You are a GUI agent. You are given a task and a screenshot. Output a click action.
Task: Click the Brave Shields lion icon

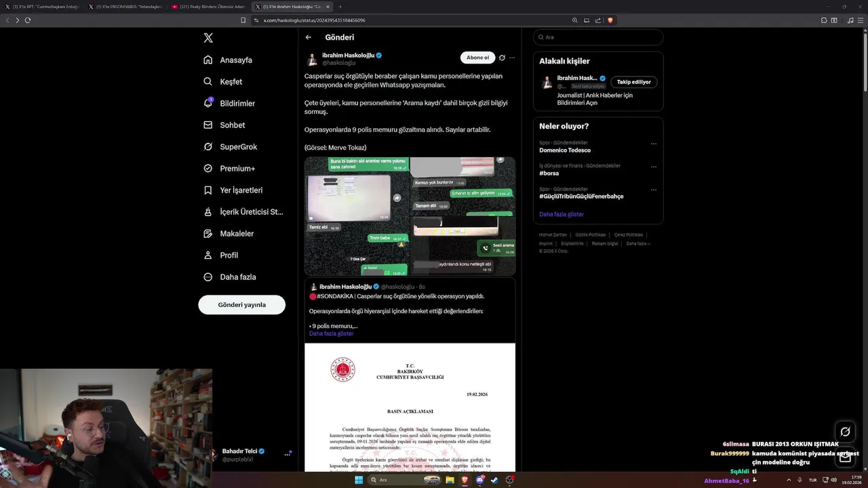610,20
